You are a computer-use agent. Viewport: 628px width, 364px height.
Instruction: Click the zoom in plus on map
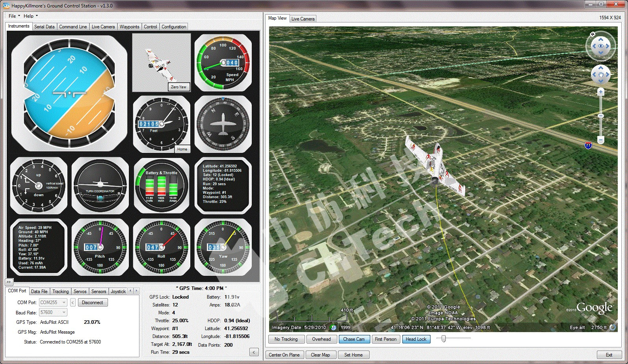(600, 92)
